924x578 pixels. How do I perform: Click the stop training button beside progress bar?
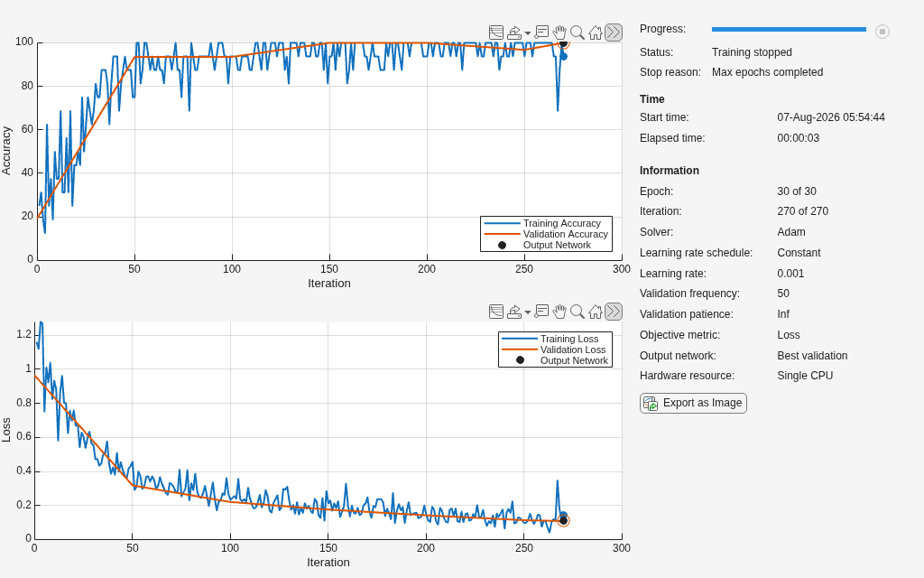(882, 32)
